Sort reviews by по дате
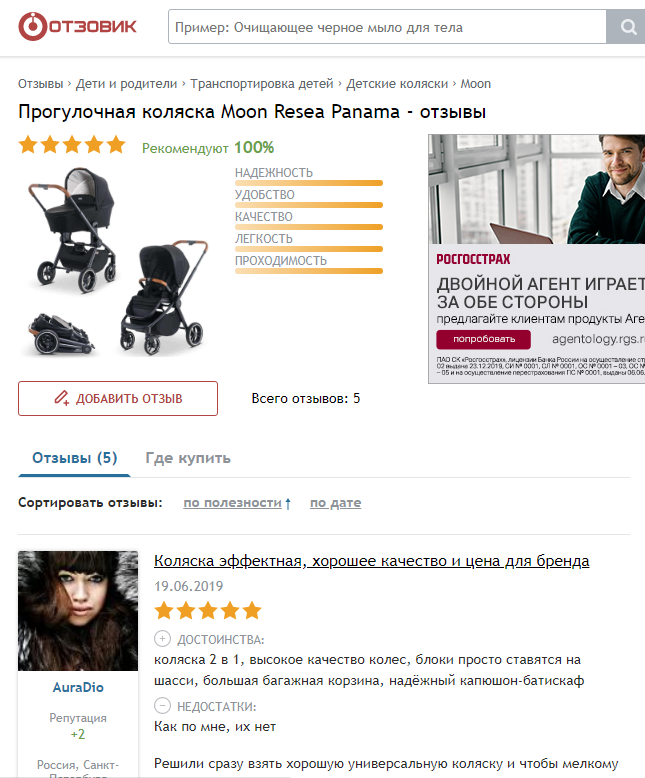This screenshot has width=645, height=778. [x=335, y=503]
